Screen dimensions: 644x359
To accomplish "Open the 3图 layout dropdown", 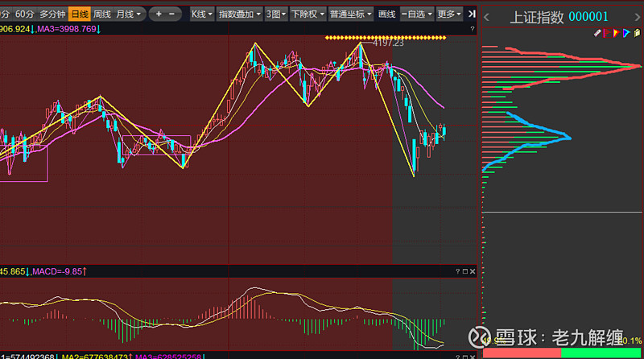I will point(275,14).
